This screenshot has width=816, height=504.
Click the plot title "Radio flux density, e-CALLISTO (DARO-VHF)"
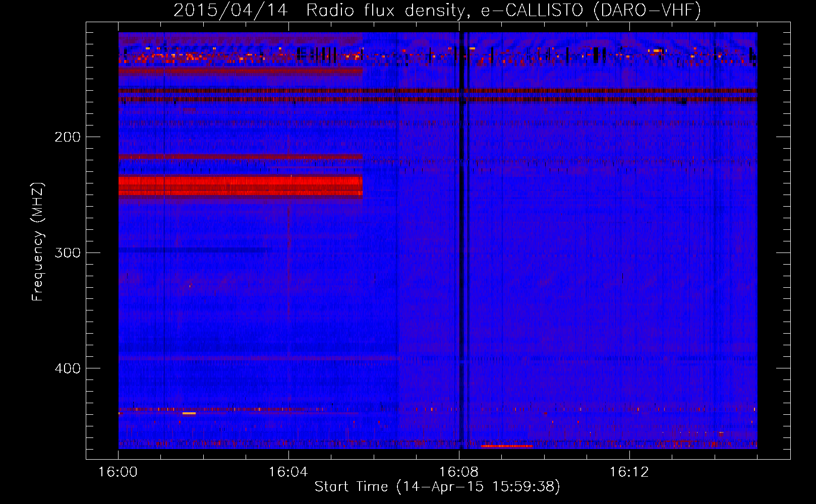click(503, 11)
